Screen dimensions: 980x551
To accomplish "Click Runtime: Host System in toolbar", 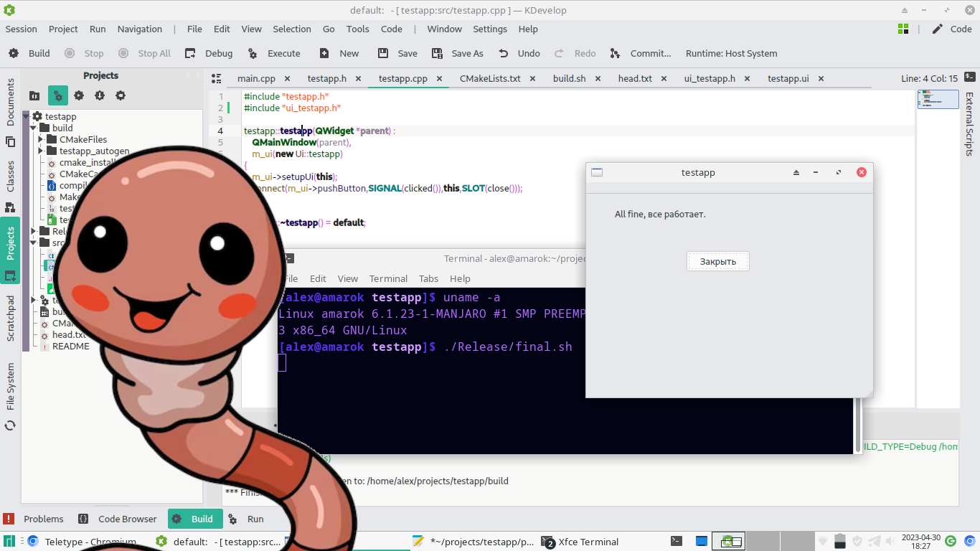I will pos(731,53).
